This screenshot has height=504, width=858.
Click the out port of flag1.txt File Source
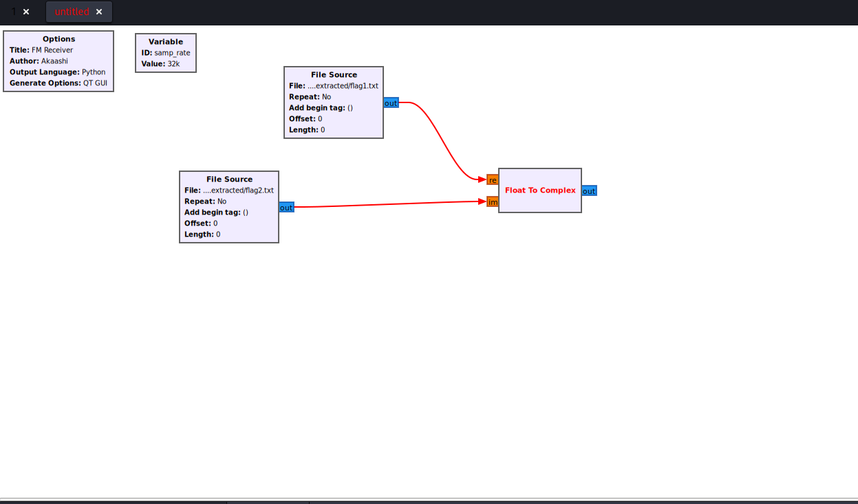pos(391,103)
